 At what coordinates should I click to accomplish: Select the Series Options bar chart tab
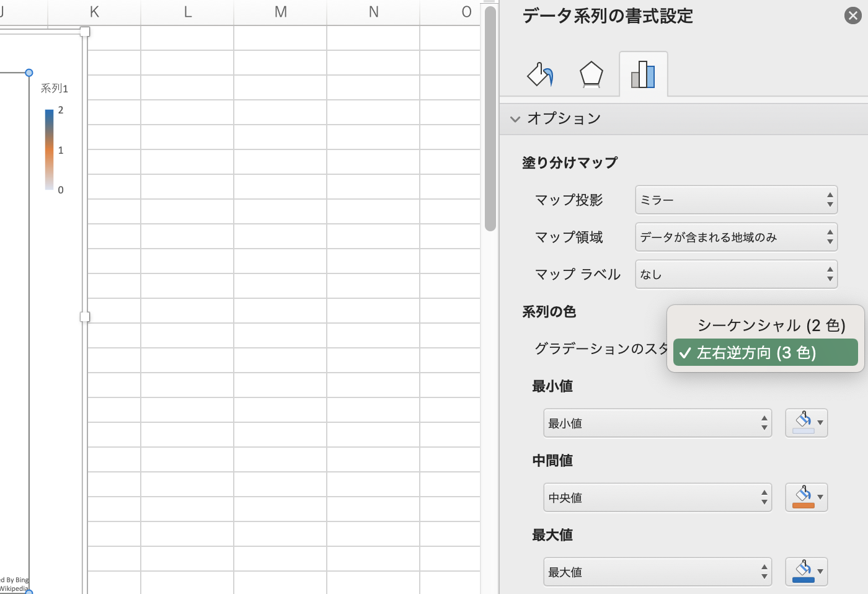coord(643,74)
